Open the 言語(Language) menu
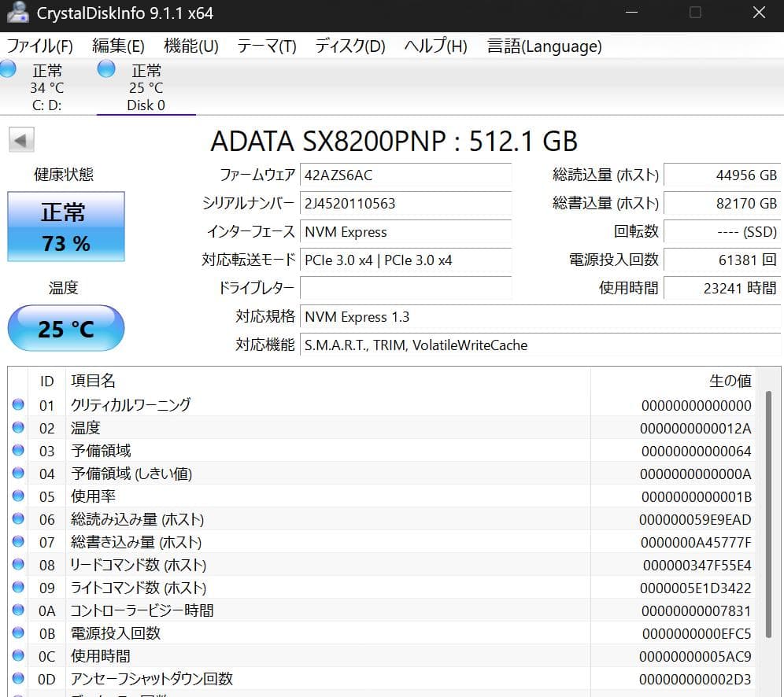The image size is (784, 697). 544,46
